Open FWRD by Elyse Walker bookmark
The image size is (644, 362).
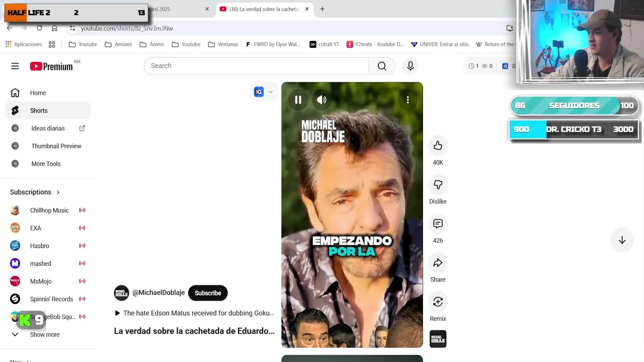click(273, 44)
